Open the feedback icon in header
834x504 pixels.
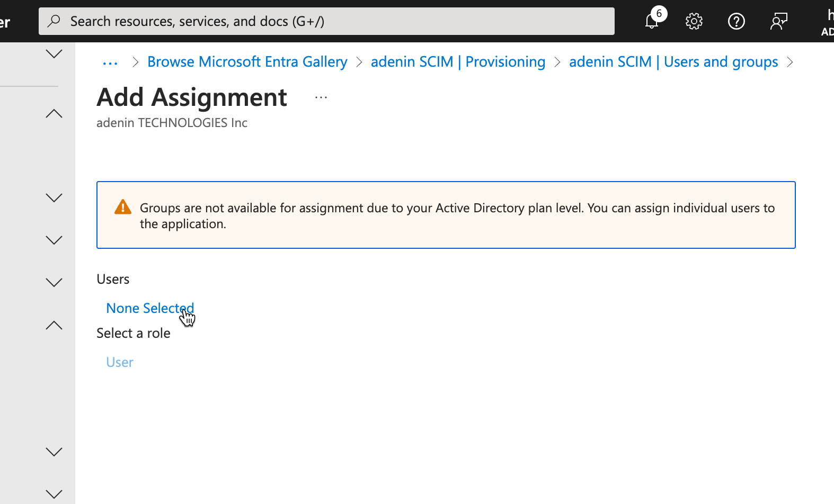[x=778, y=21]
